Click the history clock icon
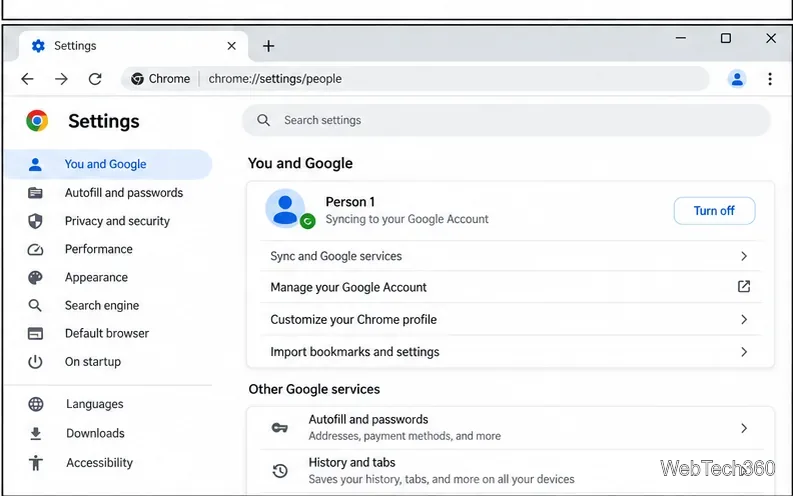 point(280,471)
